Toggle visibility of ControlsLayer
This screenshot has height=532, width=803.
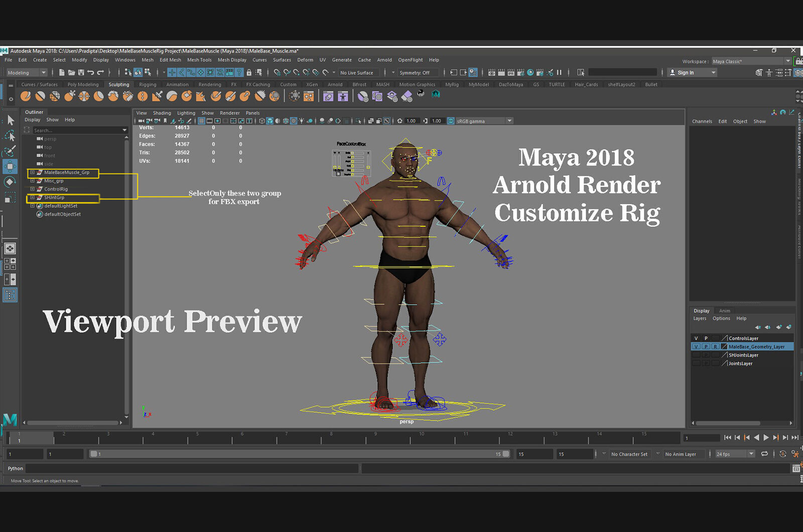[x=696, y=338]
